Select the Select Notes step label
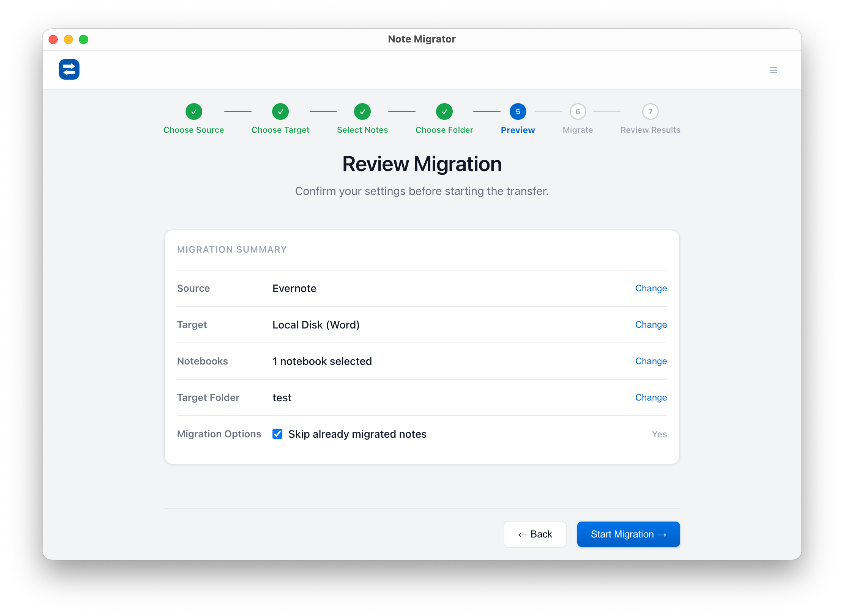The image size is (844, 616). point(362,130)
